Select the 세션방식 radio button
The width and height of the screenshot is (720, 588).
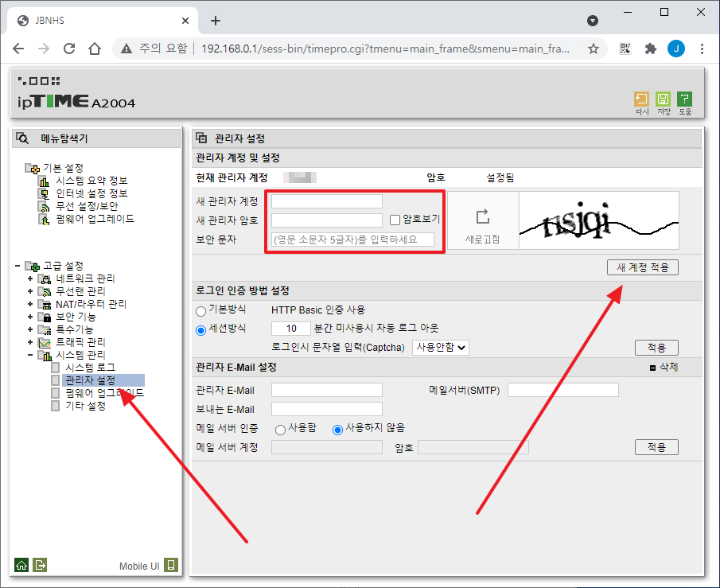[x=200, y=330]
